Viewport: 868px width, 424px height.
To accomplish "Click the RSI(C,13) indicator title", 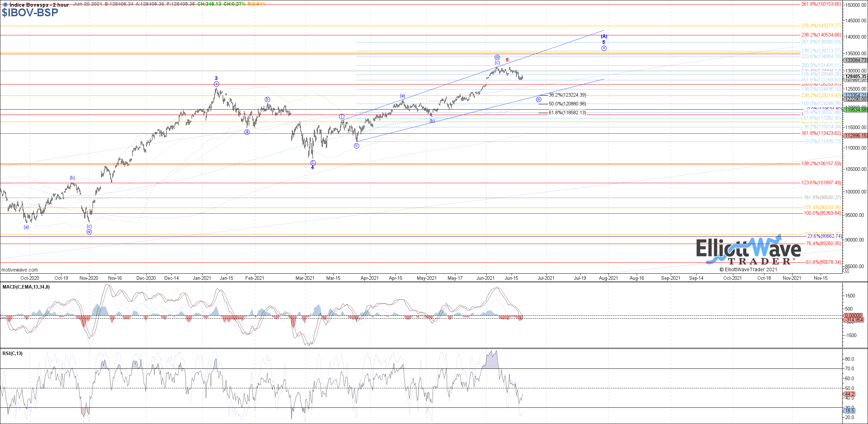I will click(12, 353).
